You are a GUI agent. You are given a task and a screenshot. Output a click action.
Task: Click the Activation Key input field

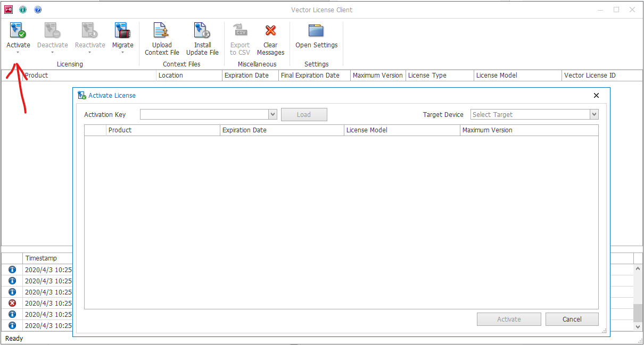[x=204, y=114]
